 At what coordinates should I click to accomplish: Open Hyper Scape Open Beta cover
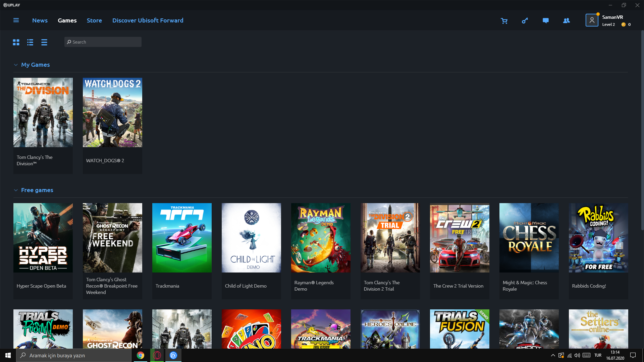[43, 238]
